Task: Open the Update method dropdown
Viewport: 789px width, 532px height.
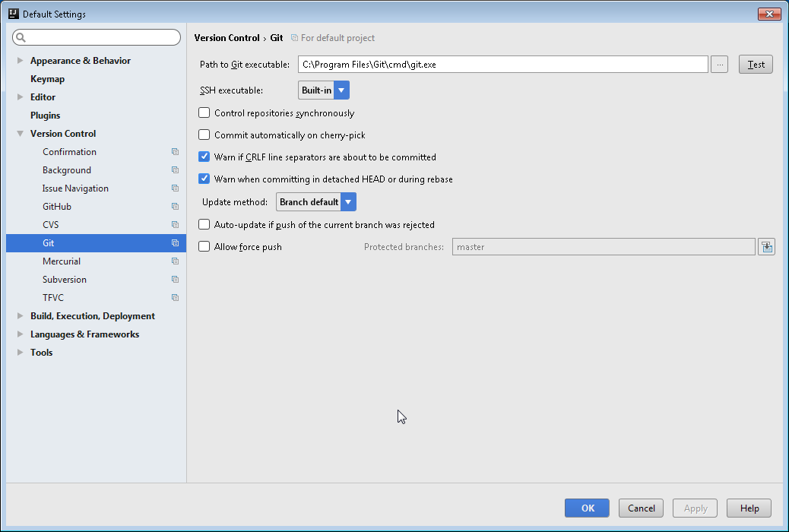Action: pos(347,201)
